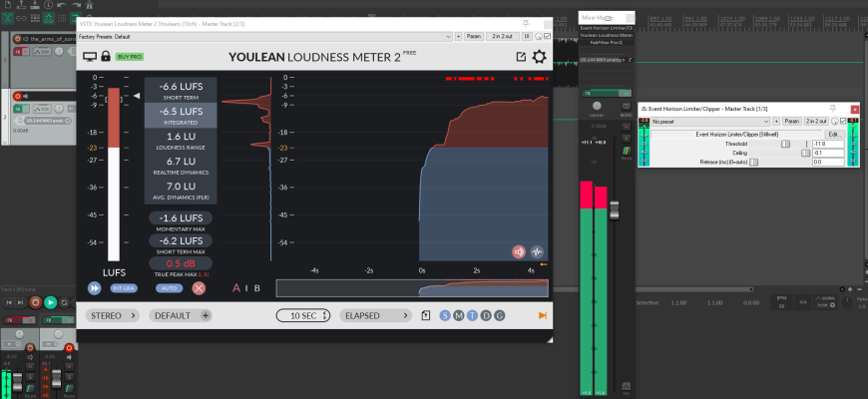Expand the ELAPSED time mode selector
This screenshot has width=868, height=399.
[374, 315]
